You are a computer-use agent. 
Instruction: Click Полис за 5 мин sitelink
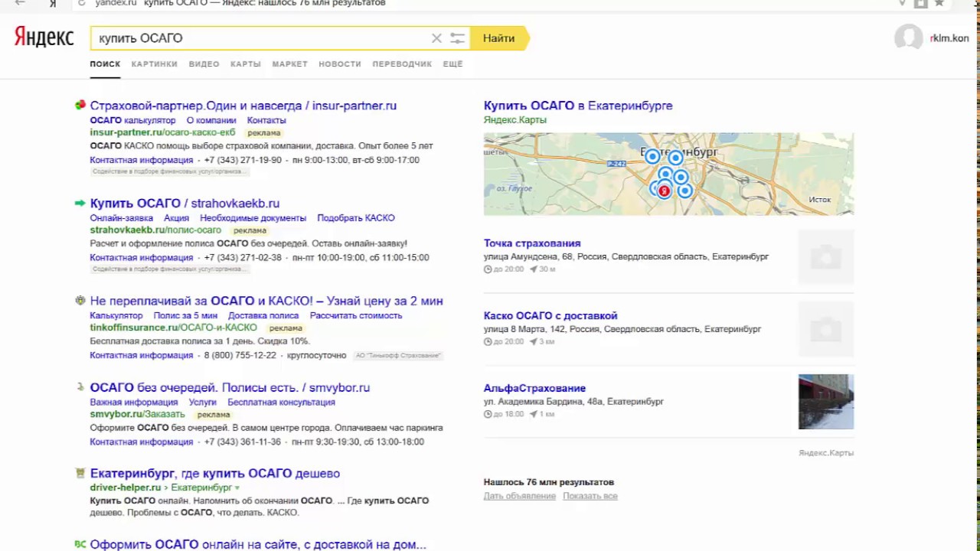(x=185, y=315)
